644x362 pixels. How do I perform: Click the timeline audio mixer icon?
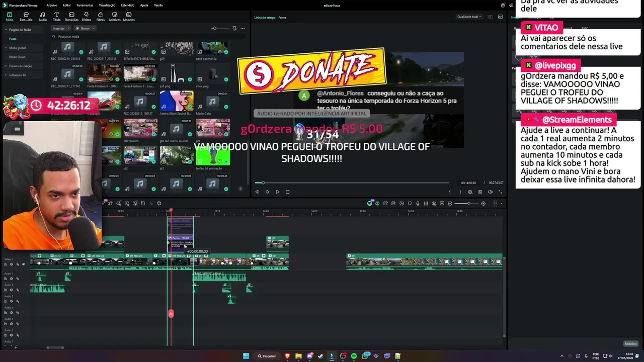coord(426,204)
